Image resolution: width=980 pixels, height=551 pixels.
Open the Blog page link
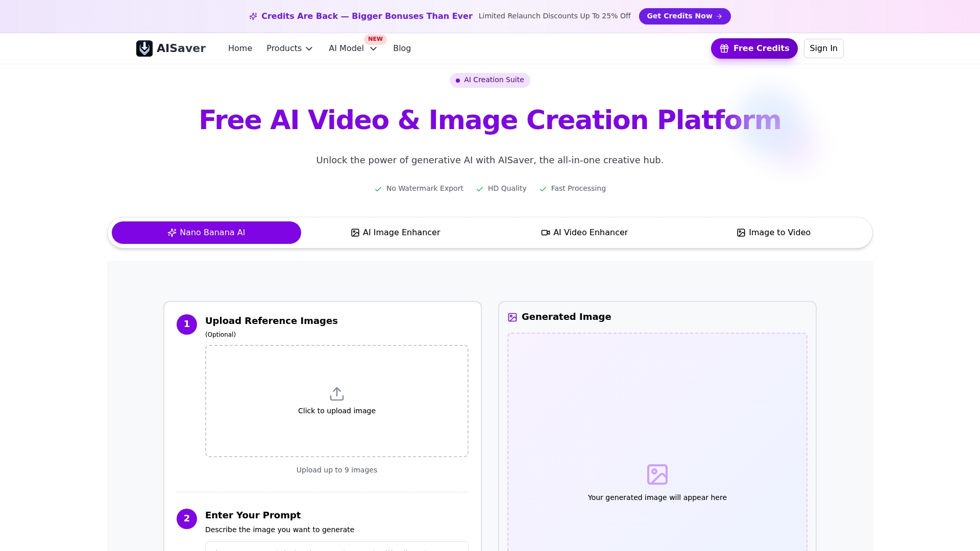pyautogui.click(x=402, y=48)
